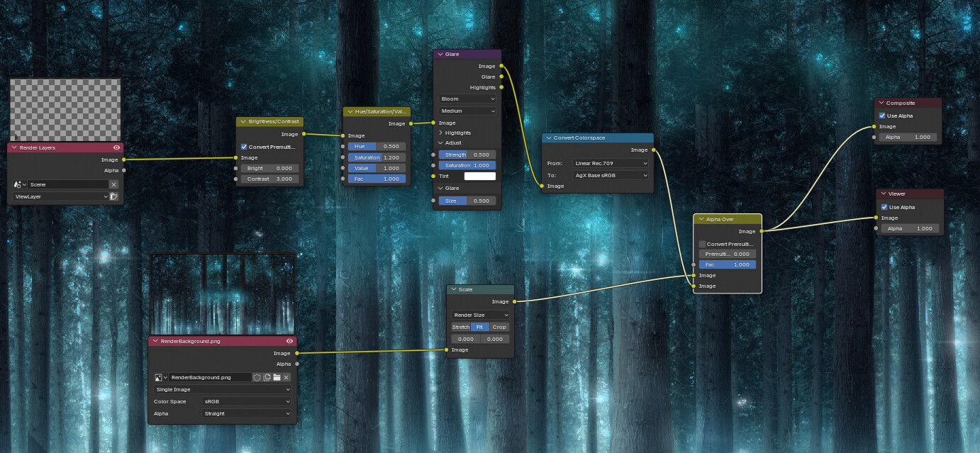The height and width of the screenshot is (453, 980).
Task: Toggle Use Alpha in Composite node
Action: 882,116
